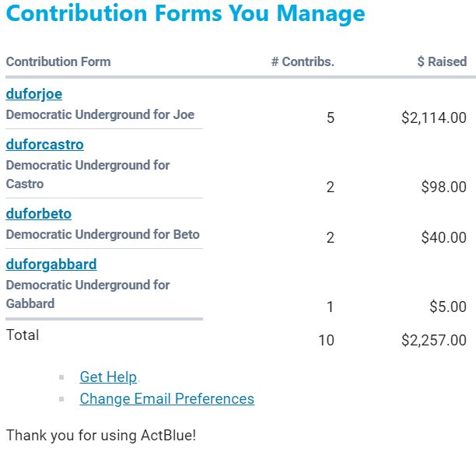Click the Democratic Underground for Gabbard description
Viewport: 476px width, 452px height.
87,294
